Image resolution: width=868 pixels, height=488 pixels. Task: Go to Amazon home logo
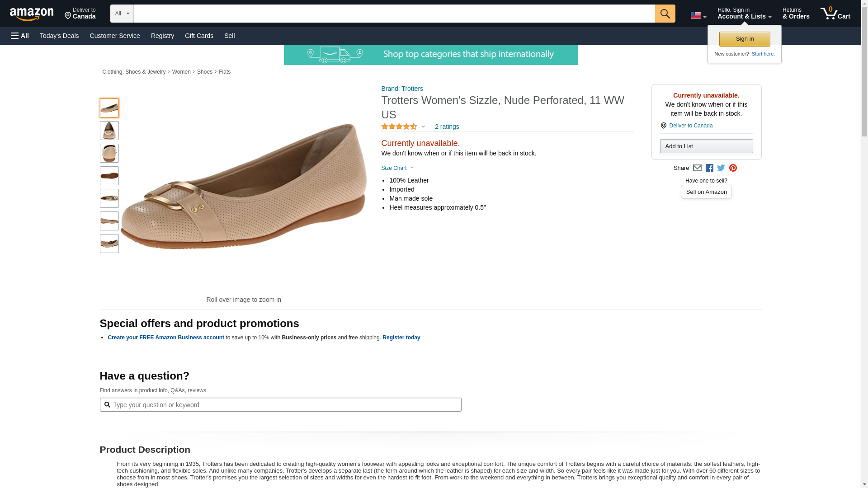(32, 14)
